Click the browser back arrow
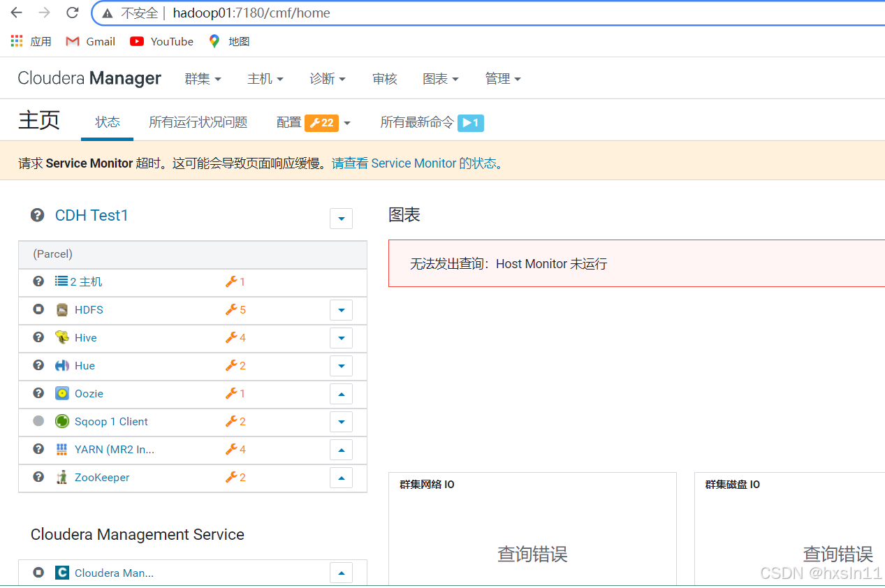Image resolution: width=885 pixels, height=588 pixels. 16,13
